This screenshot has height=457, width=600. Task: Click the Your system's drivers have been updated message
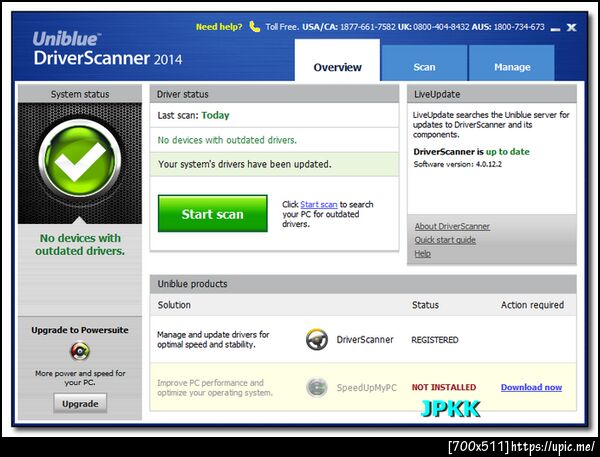click(245, 164)
